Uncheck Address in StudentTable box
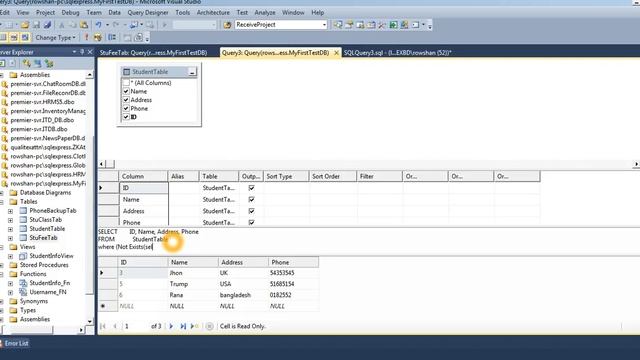This screenshot has height=360, width=640. (126, 100)
